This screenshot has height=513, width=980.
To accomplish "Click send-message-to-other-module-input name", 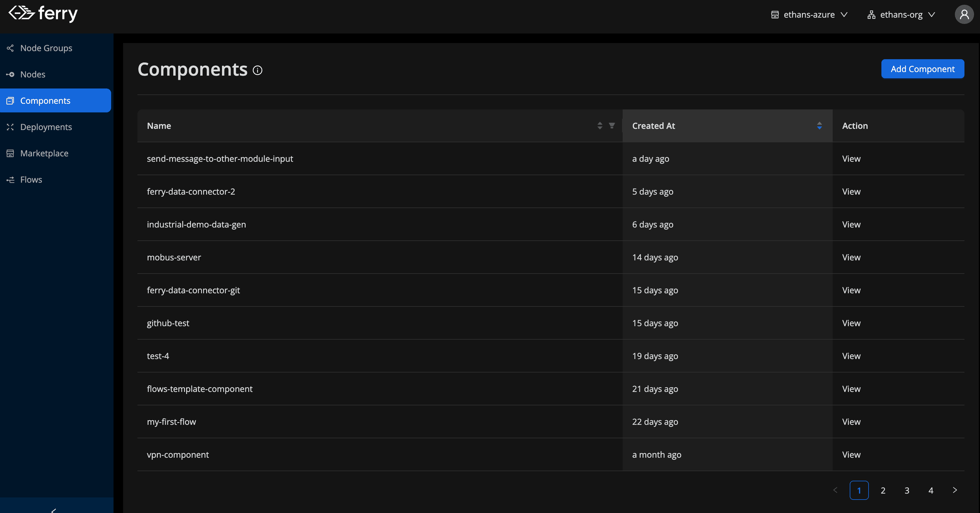I will (220, 159).
